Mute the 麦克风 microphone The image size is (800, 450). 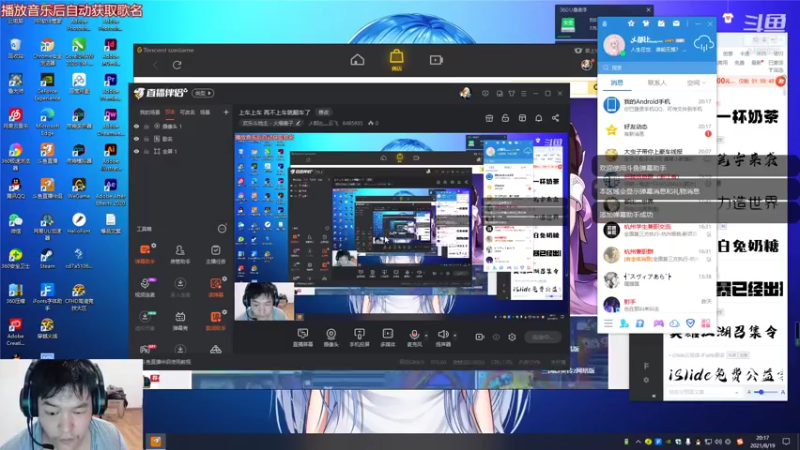tap(414, 338)
